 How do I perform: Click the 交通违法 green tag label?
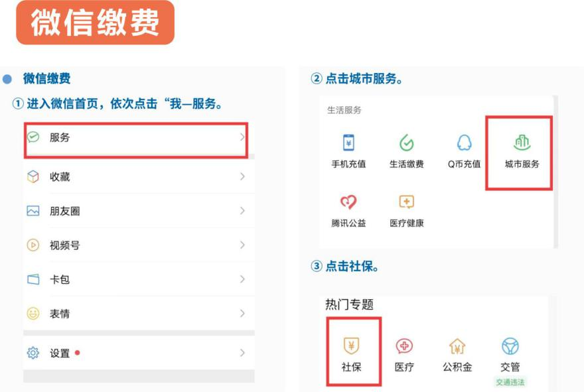click(510, 383)
